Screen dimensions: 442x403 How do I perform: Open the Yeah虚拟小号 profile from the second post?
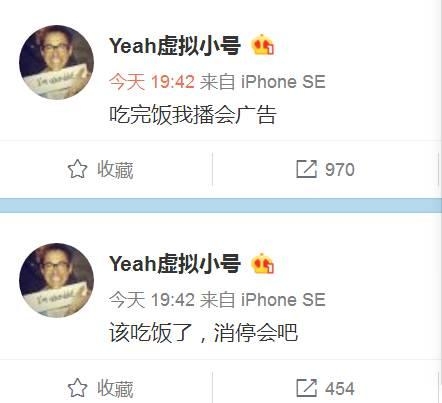coord(175,264)
